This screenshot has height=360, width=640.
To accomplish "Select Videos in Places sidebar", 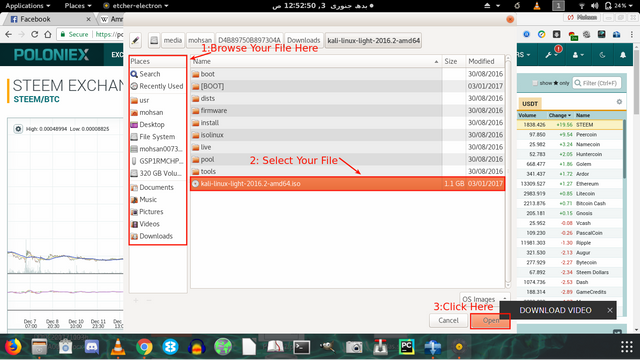I will (158, 224).
